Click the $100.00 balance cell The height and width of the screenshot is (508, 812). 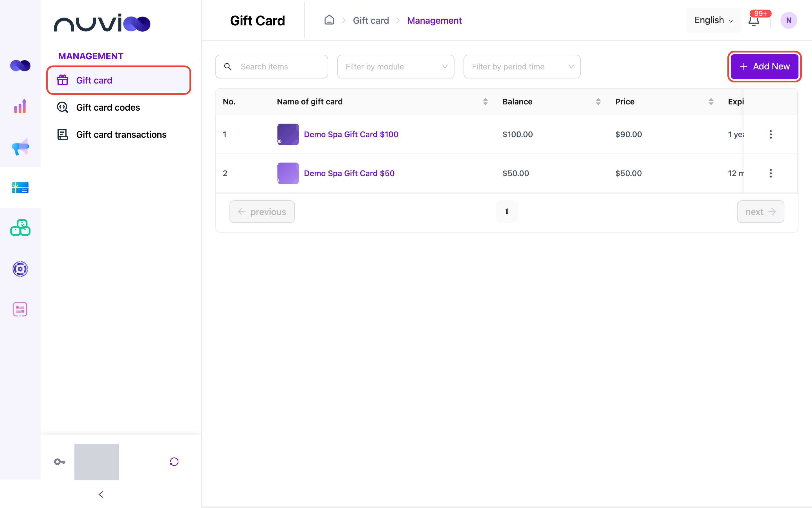(x=517, y=134)
